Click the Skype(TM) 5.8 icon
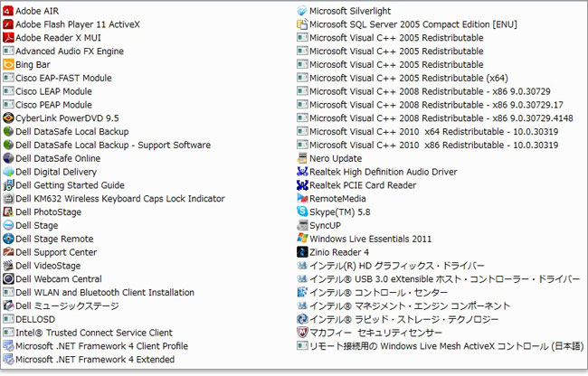 [303, 211]
